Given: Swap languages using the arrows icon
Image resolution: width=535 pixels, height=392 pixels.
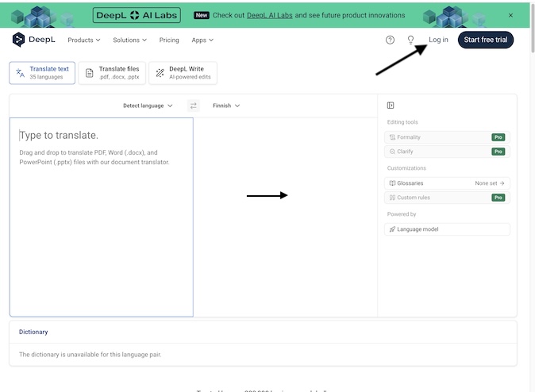Looking at the screenshot, I should tap(193, 106).
